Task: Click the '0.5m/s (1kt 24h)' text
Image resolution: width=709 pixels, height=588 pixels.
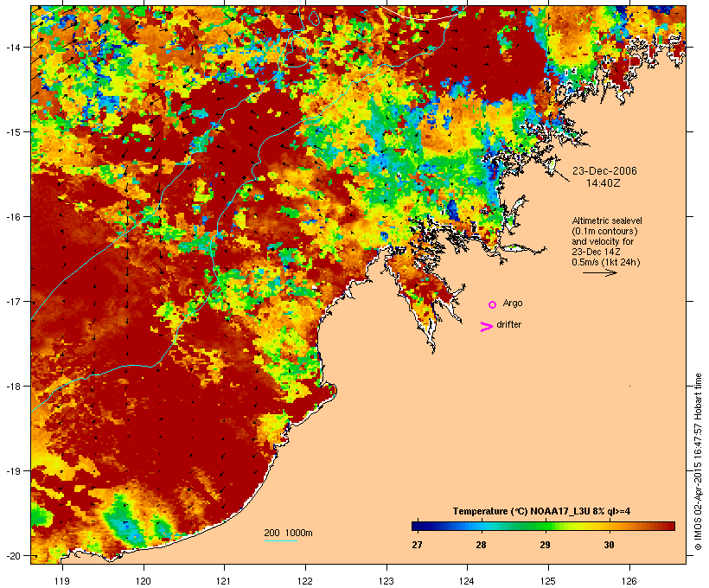Action: 606,262
